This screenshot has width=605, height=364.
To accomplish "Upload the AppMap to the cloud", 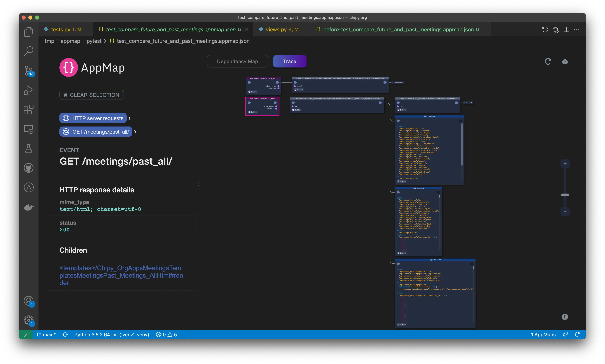I will (565, 61).
